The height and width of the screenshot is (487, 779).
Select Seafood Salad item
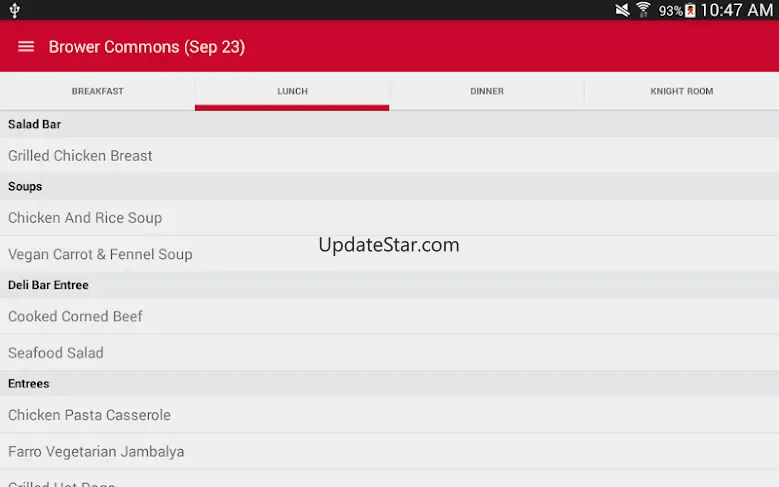[390, 352]
